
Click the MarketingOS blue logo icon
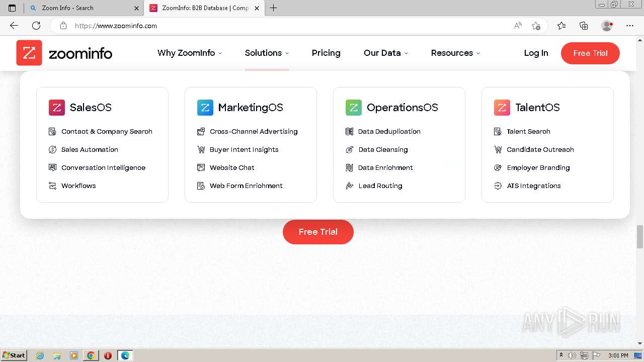point(205,107)
